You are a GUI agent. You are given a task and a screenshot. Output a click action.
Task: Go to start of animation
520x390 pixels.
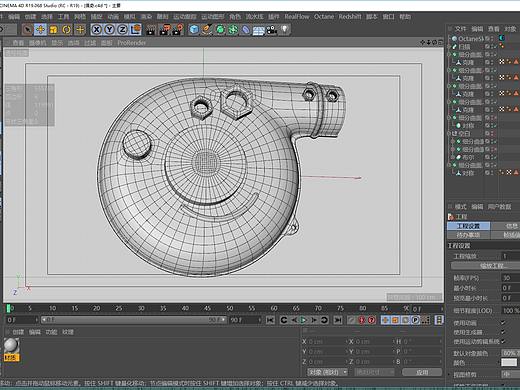point(270,320)
